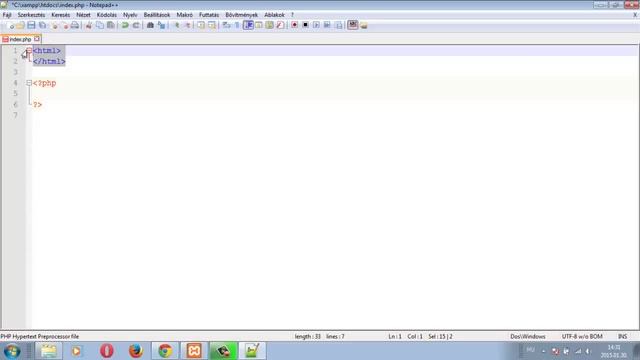Click UTF-8 w/o BOM encoding status entry
The width and height of the screenshot is (640, 360).
click(x=582, y=336)
